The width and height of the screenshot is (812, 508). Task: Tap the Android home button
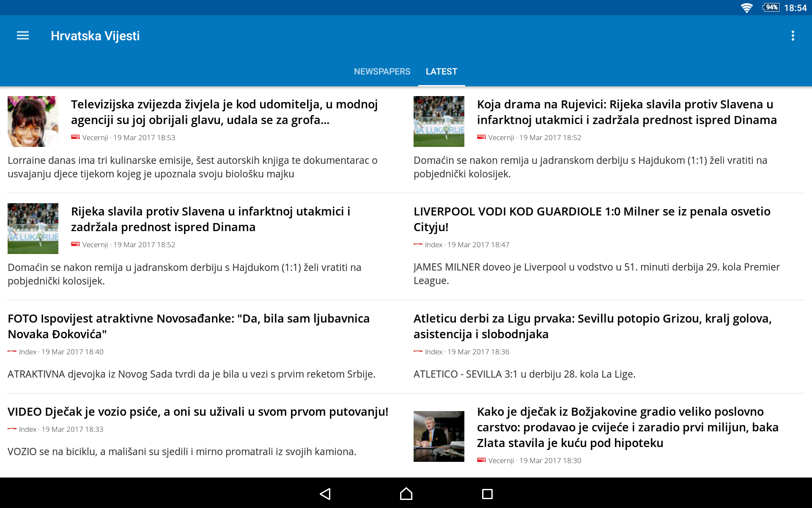[406, 494]
